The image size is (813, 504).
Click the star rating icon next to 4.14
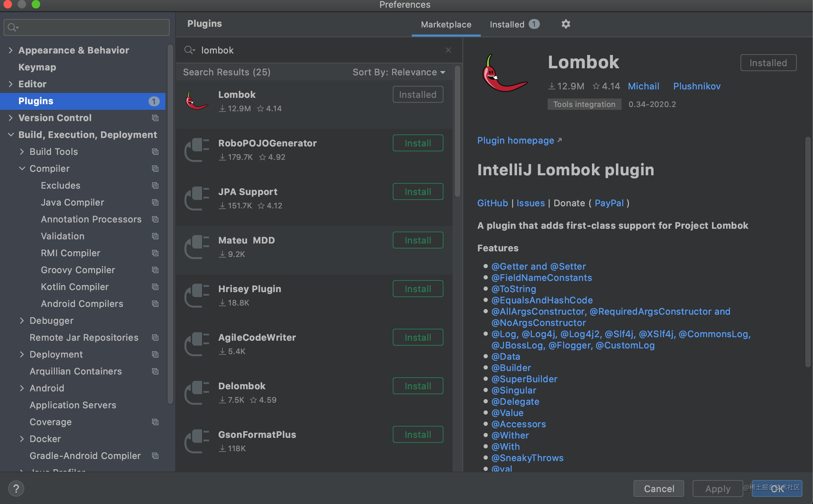point(596,86)
